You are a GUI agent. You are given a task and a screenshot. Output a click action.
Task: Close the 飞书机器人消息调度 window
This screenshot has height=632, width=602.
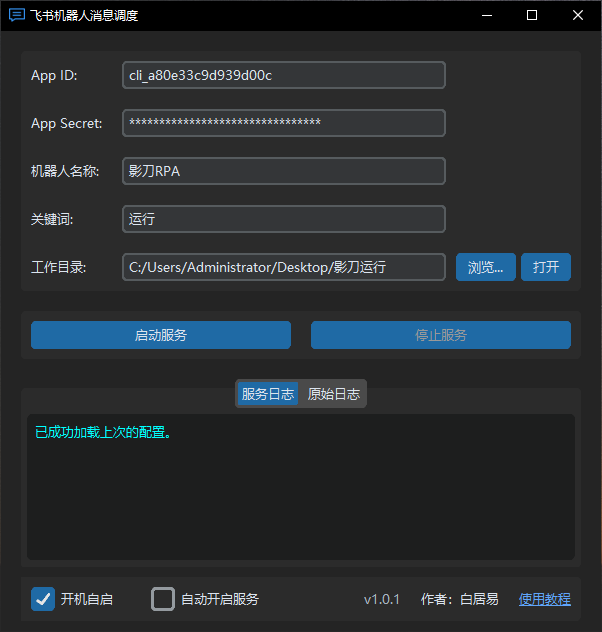578,16
